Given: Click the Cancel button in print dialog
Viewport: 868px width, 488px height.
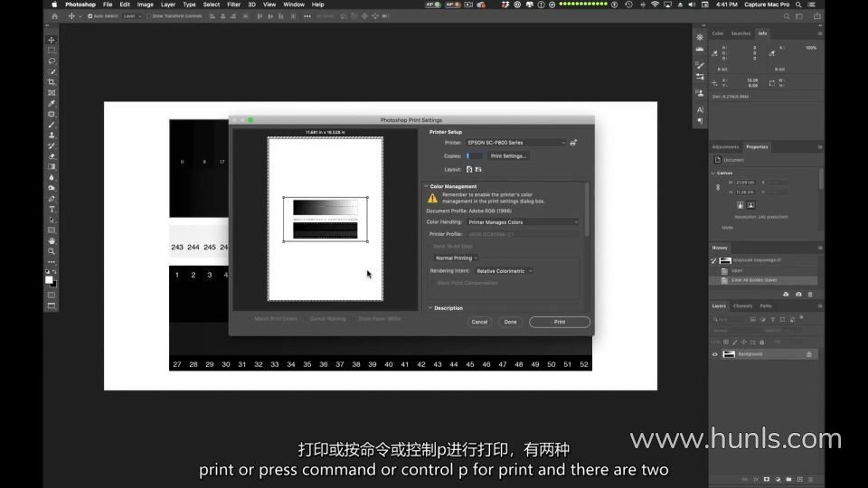Looking at the screenshot, I should pos(479,322).
